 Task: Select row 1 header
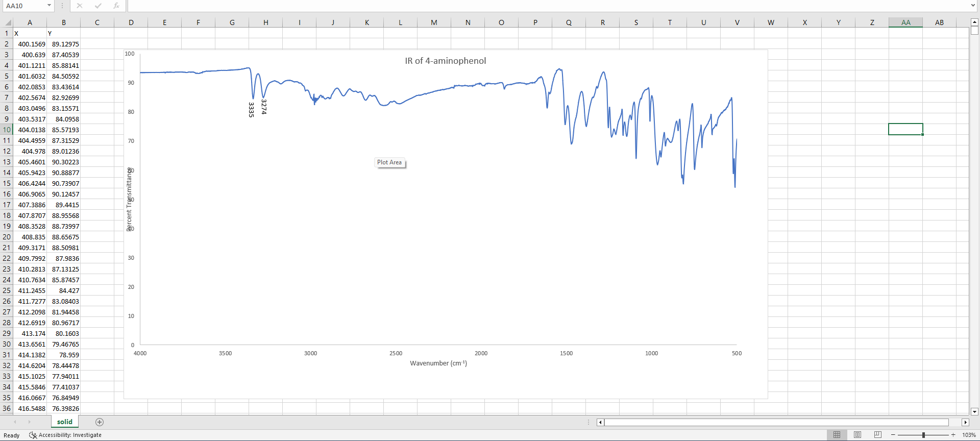point(7,33)
